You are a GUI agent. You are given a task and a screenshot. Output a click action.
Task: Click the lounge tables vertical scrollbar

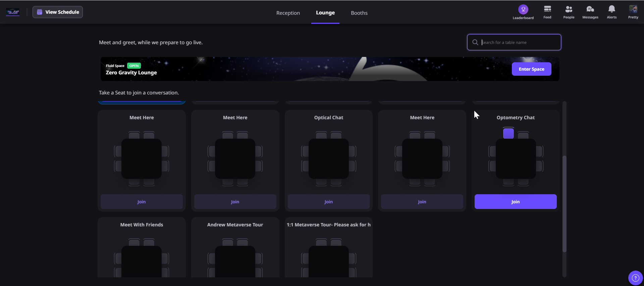tap(565, 204)
